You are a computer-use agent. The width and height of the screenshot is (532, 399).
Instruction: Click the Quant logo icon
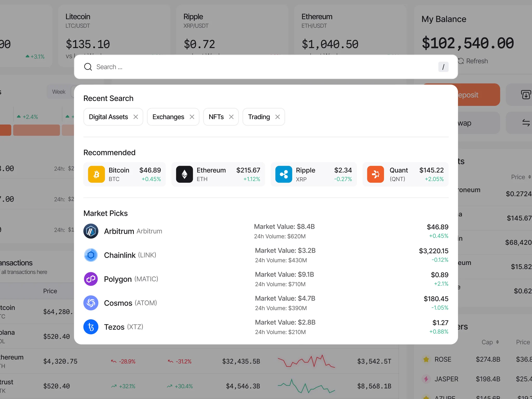(x=375, y=174)
